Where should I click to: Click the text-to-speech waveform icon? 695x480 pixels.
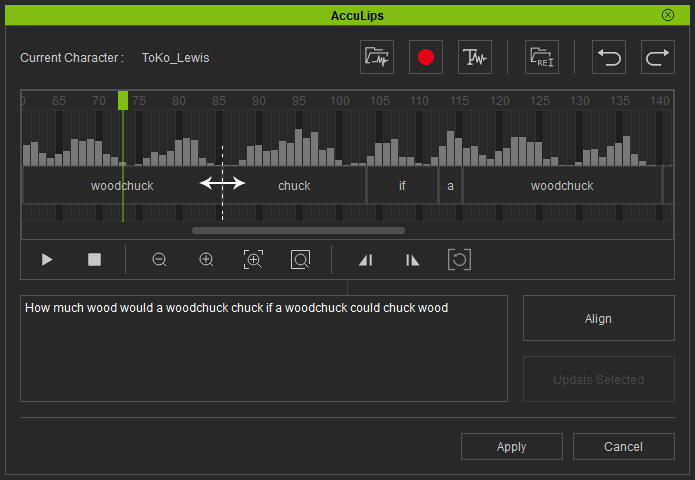474,57
